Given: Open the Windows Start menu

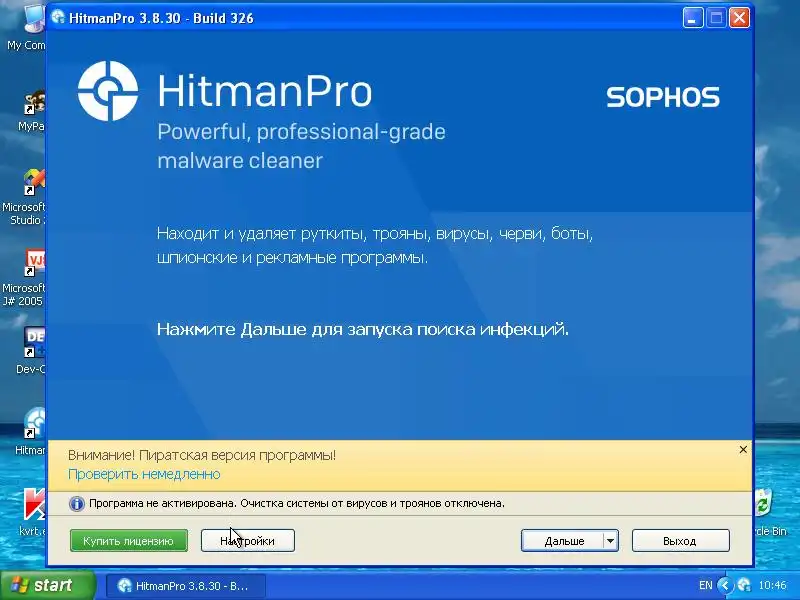Looking at the screenshot, I should point(47,585).
